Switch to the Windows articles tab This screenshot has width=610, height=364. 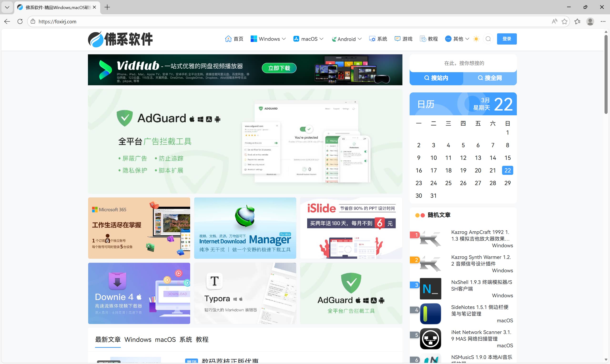pos(137,340)
